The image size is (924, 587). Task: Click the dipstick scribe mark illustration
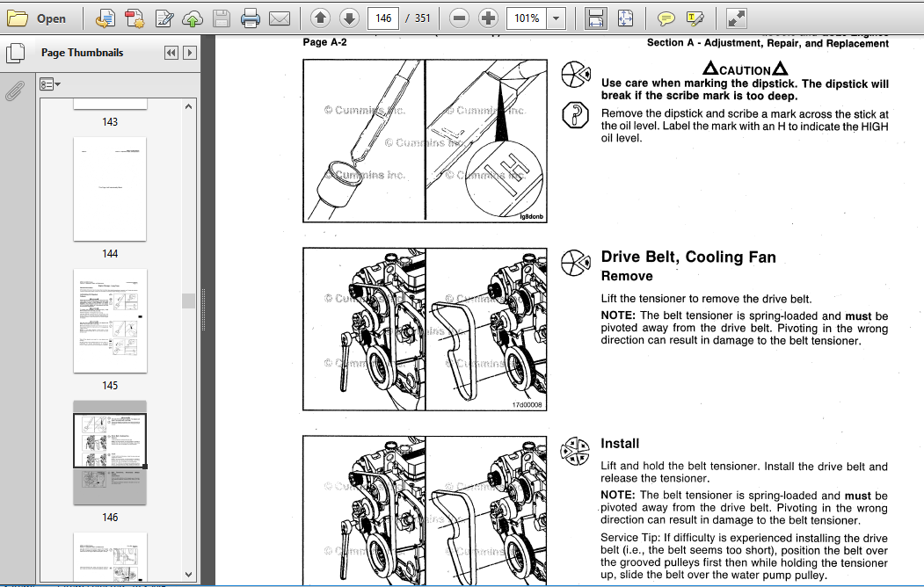click(425, 141)
